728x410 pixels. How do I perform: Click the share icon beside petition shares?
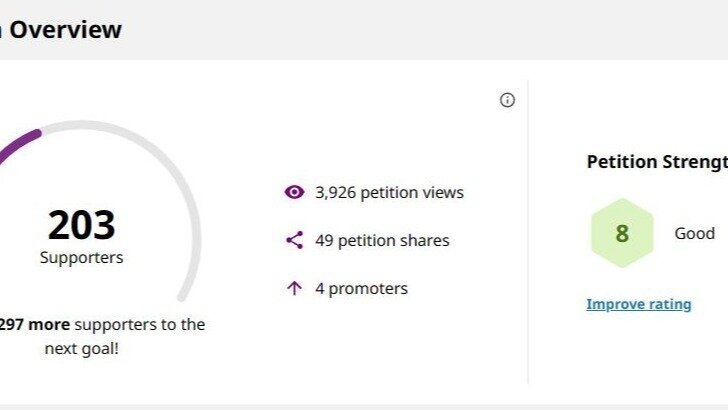[294, 240]
